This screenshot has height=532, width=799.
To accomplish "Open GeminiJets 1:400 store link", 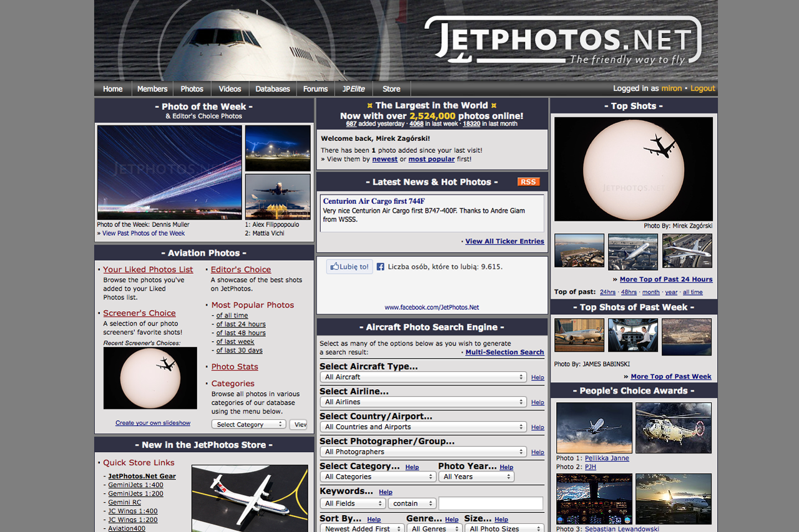I will (x=135, y=485).
